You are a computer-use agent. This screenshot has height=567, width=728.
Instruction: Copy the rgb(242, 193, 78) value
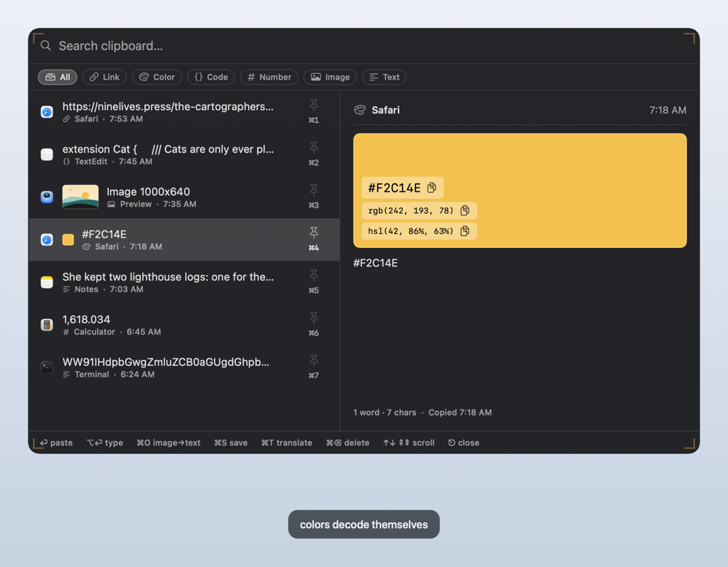pos(465,210)
